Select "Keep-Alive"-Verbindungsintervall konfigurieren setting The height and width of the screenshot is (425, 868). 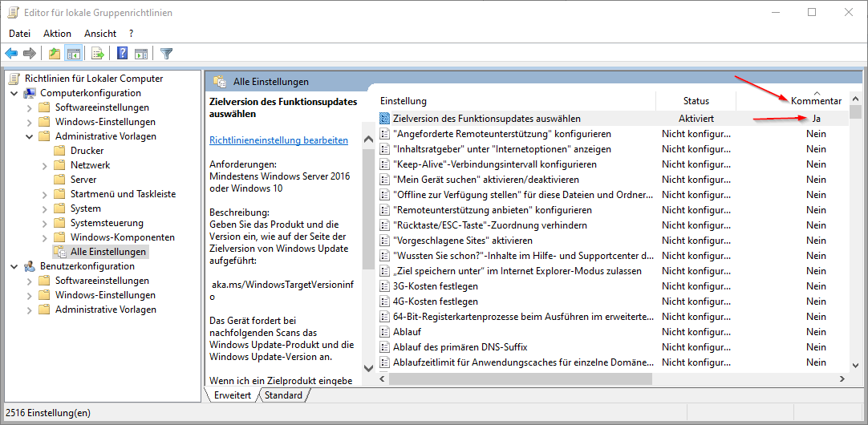tap(495, 164)
